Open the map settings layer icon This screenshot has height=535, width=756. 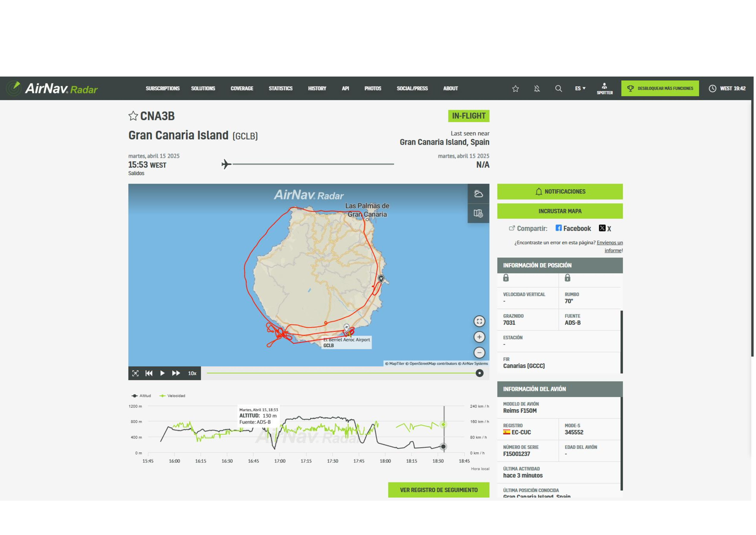(478, 213)
